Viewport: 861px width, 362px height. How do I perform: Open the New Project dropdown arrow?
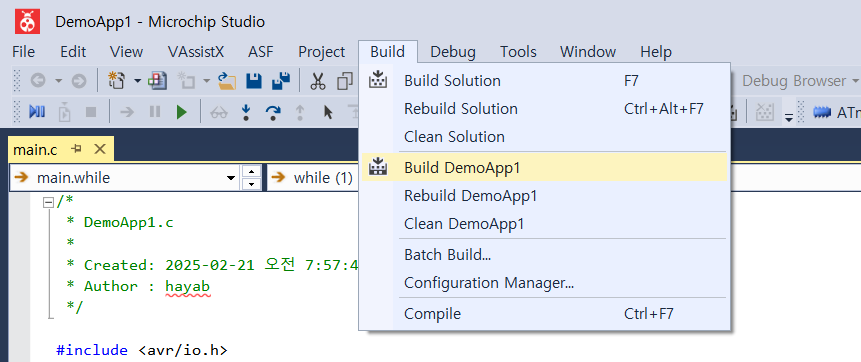tap(137, 81)
